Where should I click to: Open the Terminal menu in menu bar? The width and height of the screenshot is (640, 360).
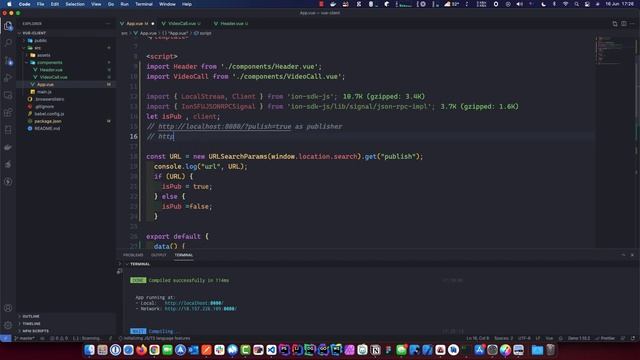(x=144, y=4)
